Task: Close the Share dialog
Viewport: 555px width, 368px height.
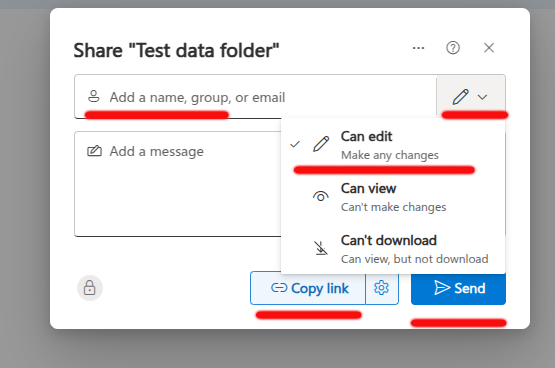Action: pyautogui.click(x=489, y=48)
